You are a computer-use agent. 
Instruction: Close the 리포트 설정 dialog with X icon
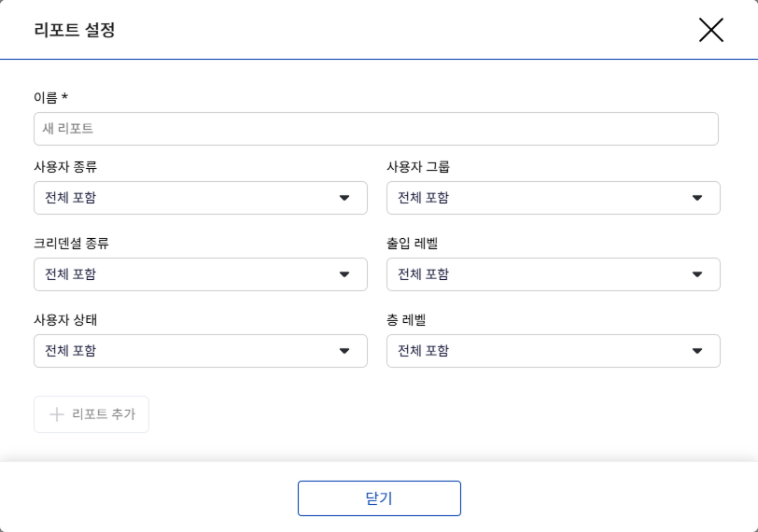coord(711,30)
